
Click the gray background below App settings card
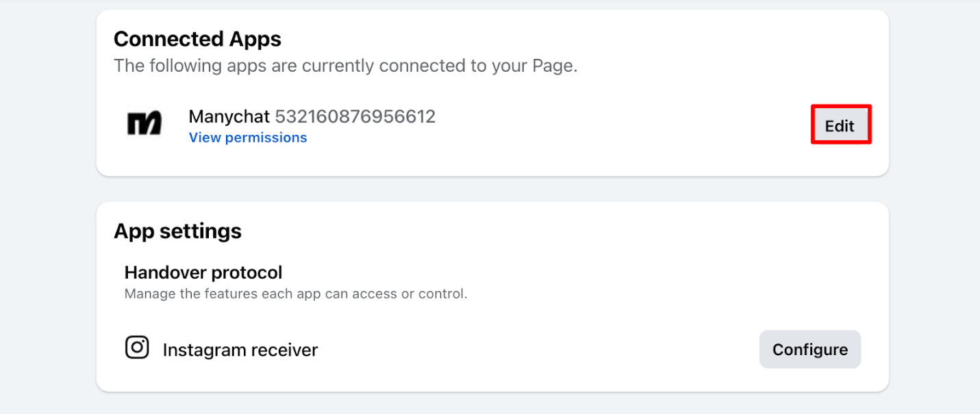click(x=492, y=404)
